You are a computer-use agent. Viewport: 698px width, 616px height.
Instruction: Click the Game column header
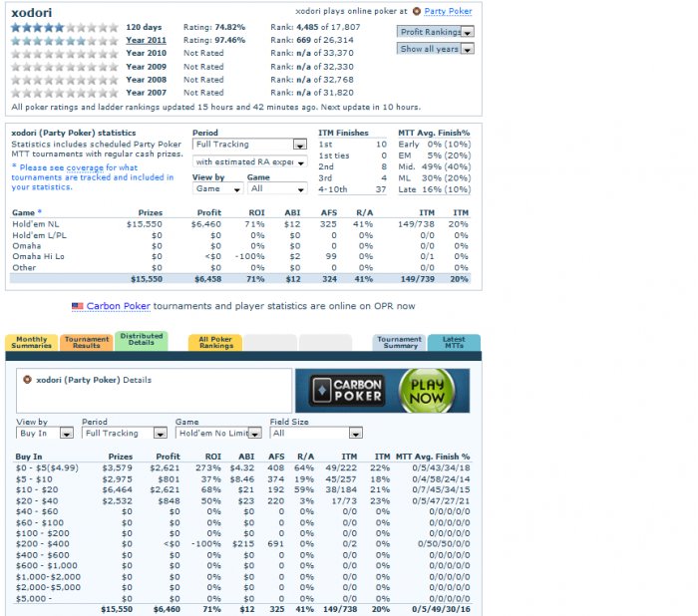point(23,212)
